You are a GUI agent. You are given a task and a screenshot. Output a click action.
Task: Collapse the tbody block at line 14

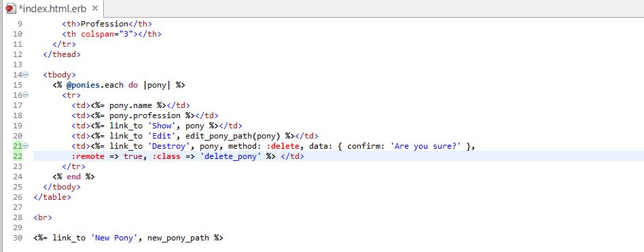(26, 74)
